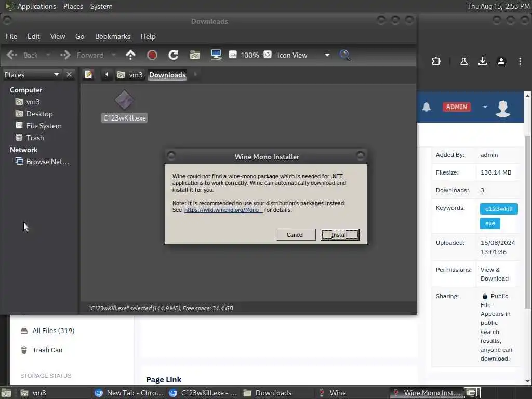Click c123wkill keyword tag

499,209
